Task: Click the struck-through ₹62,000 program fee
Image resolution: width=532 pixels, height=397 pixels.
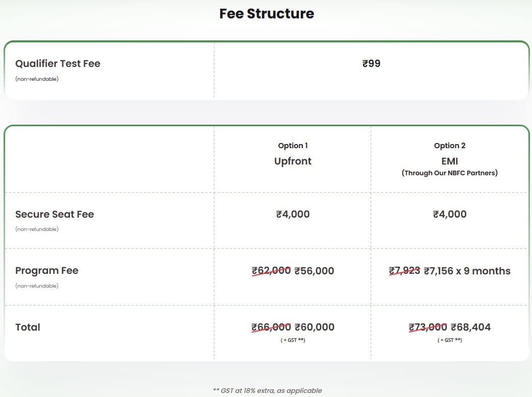Action: tap(271, 271)
